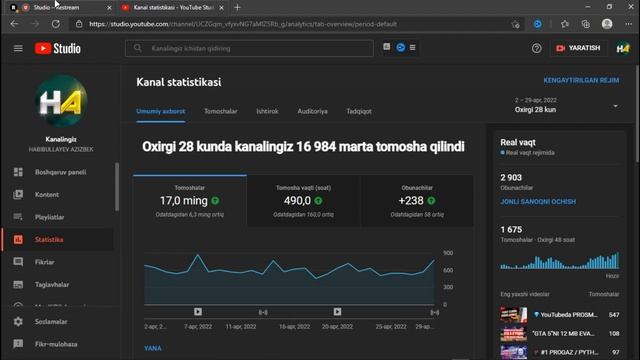Screen dimensions: 640x360
Task: Select the Tomoshalar 17,0 ming metric card
Action: coord(190,201)
